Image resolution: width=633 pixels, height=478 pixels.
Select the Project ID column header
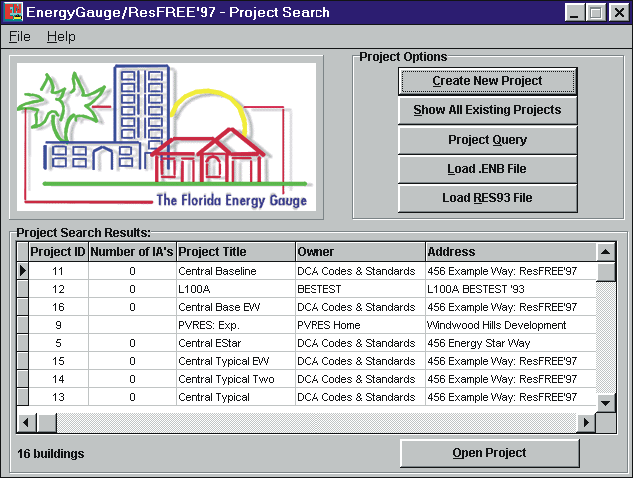click(x=58, y=252)
